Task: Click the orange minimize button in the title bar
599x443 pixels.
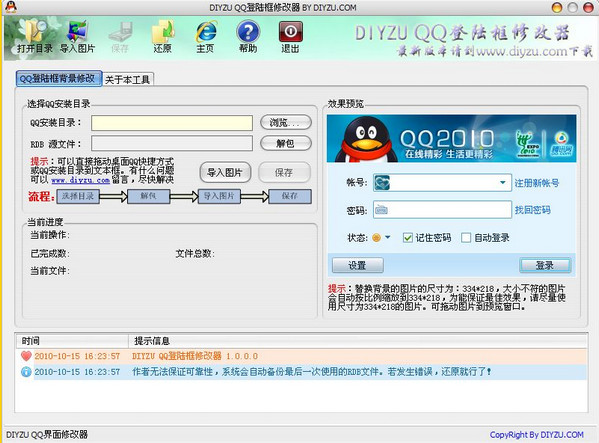Action: pyautogui.click(x=557, y=7)
